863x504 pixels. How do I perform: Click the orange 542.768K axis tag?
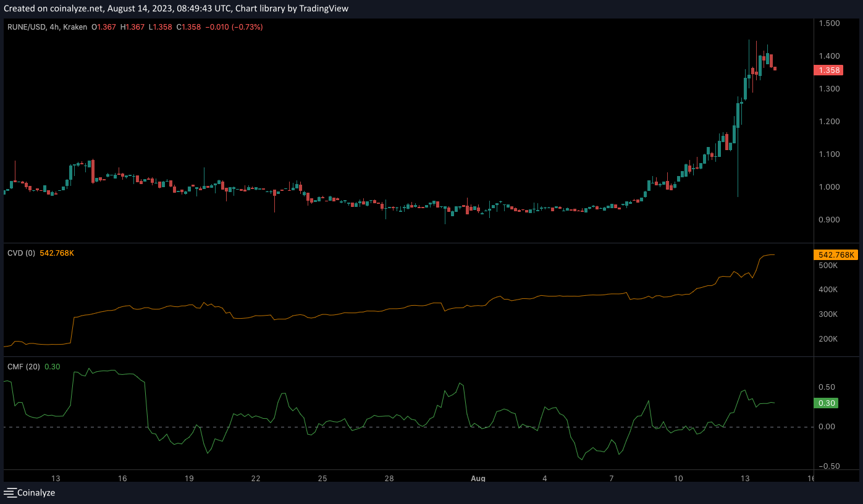836,254
